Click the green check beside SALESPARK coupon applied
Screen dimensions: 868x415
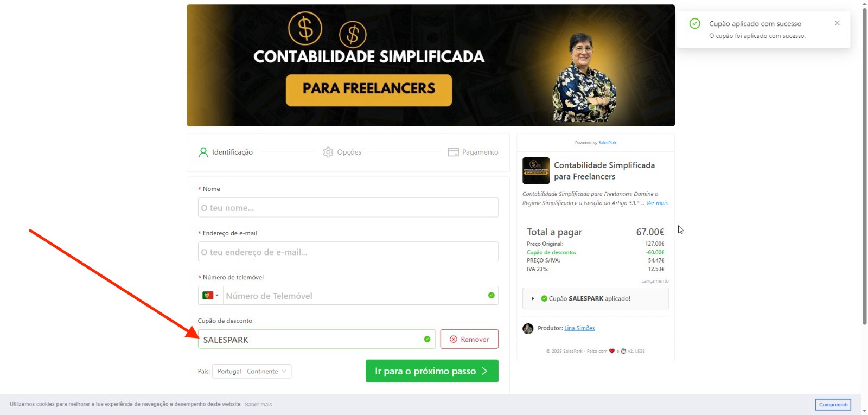[x=544, y=299]
